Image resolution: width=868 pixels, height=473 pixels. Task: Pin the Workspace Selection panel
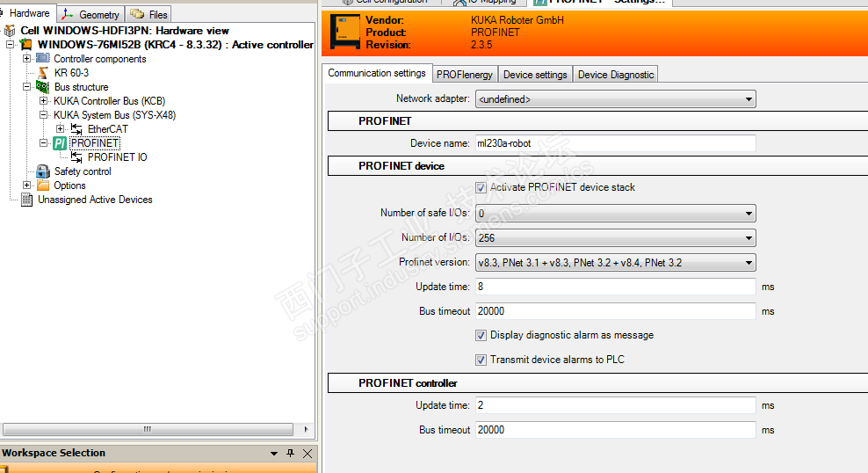coord(291,453)
